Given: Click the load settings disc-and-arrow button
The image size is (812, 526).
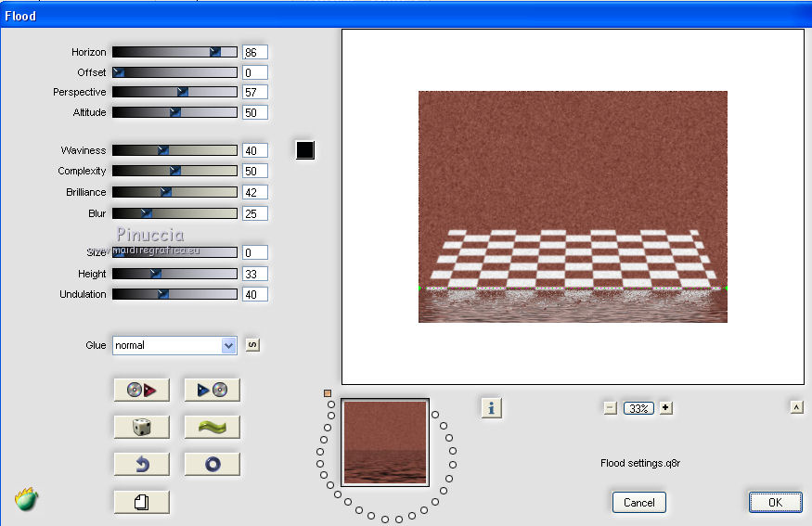Looking at the screenshot, I should pos(141,390).
